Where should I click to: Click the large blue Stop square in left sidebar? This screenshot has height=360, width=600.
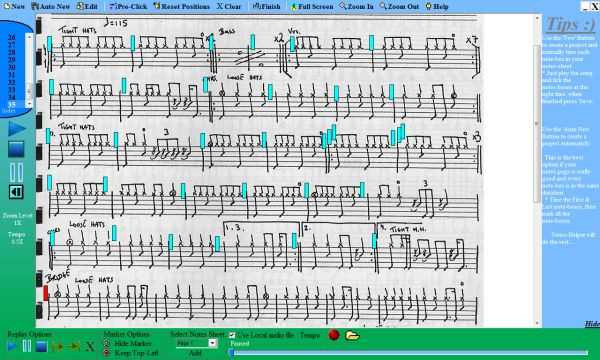(x=16, y=149)
